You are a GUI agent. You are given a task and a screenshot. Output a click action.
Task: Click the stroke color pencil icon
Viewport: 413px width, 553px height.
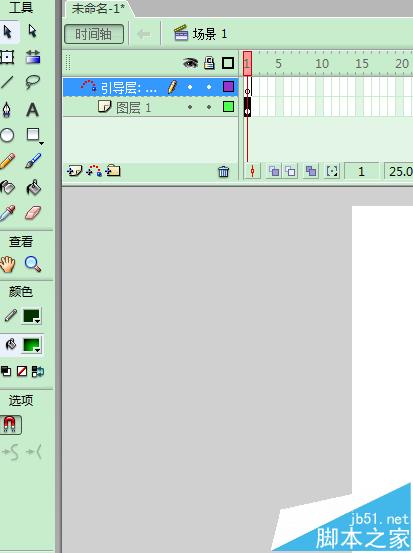click(x=11, y=315)
